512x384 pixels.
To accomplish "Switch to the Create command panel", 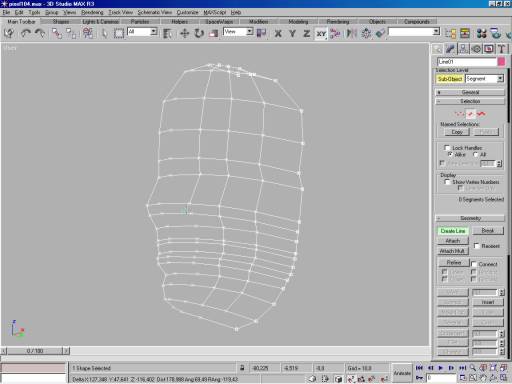I will pos(438,49).
